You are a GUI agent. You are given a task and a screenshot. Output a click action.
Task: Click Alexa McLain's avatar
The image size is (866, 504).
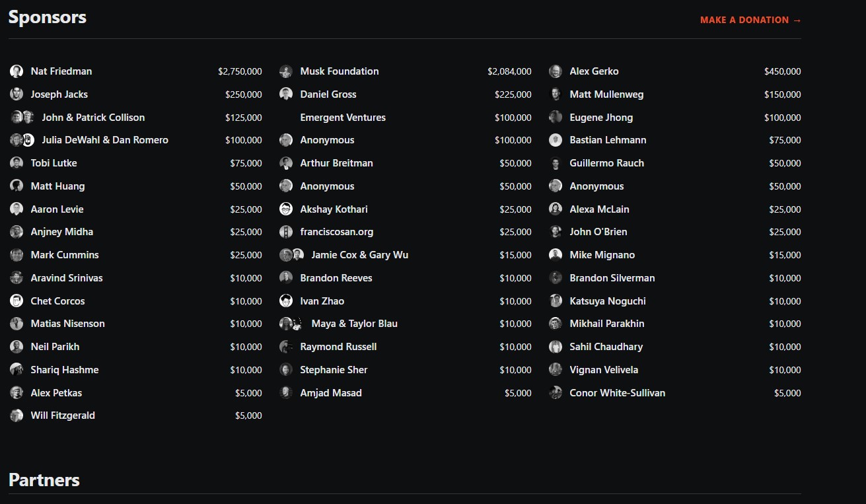tap(556, 209)
